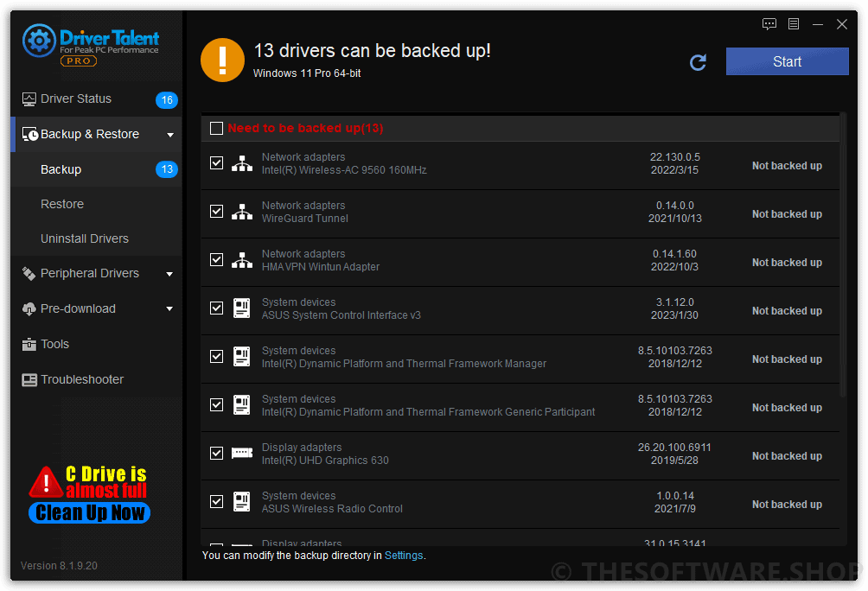Toggle the 'Need to be backed up' select-all checkbox
Image resolution: width=868 pixels, height=591 pixels.
(x=216, y=129)
